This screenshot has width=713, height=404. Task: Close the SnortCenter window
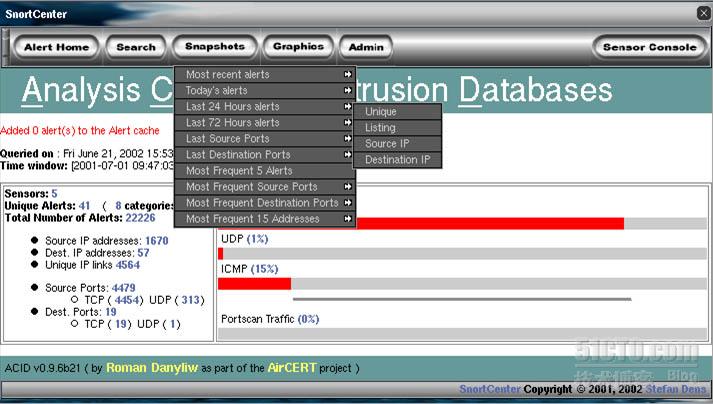tap(703, 13)
